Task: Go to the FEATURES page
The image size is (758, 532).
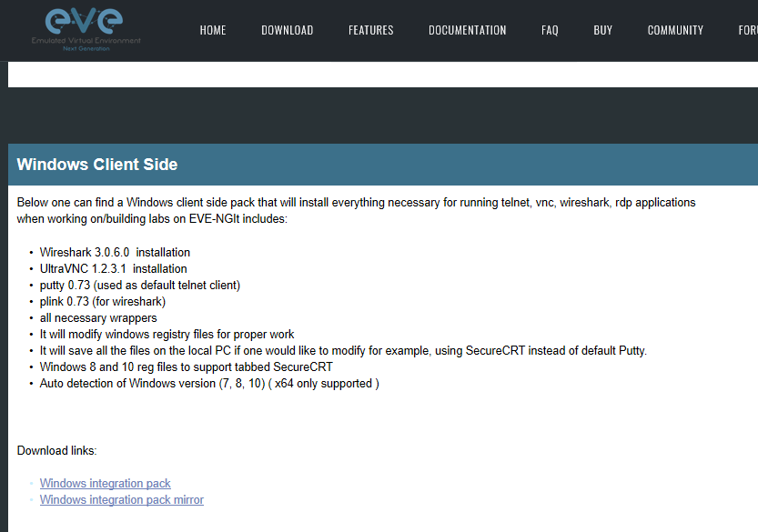Action: 370,30
